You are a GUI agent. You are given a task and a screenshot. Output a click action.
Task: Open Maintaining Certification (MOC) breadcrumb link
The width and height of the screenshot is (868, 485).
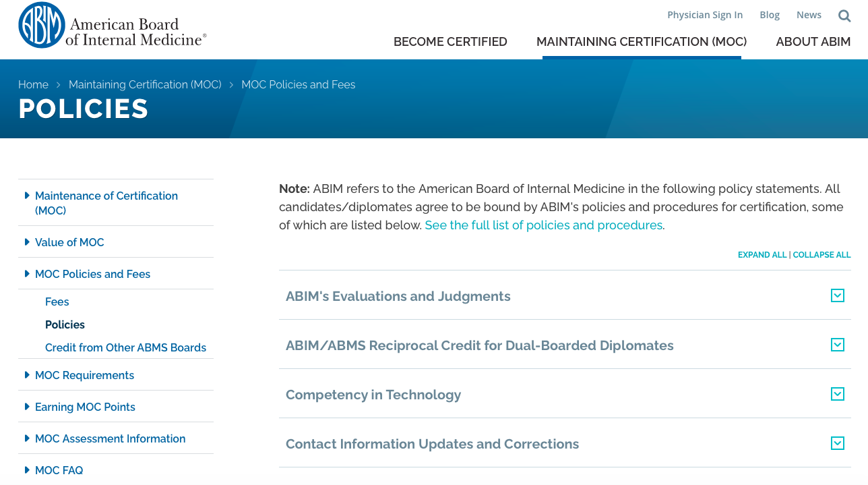[x=145, y=84]
